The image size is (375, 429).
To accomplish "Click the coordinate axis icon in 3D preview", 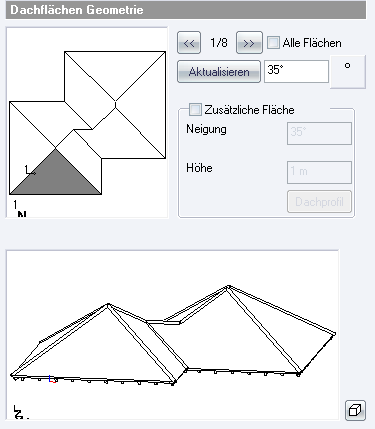I will [20, 412].
